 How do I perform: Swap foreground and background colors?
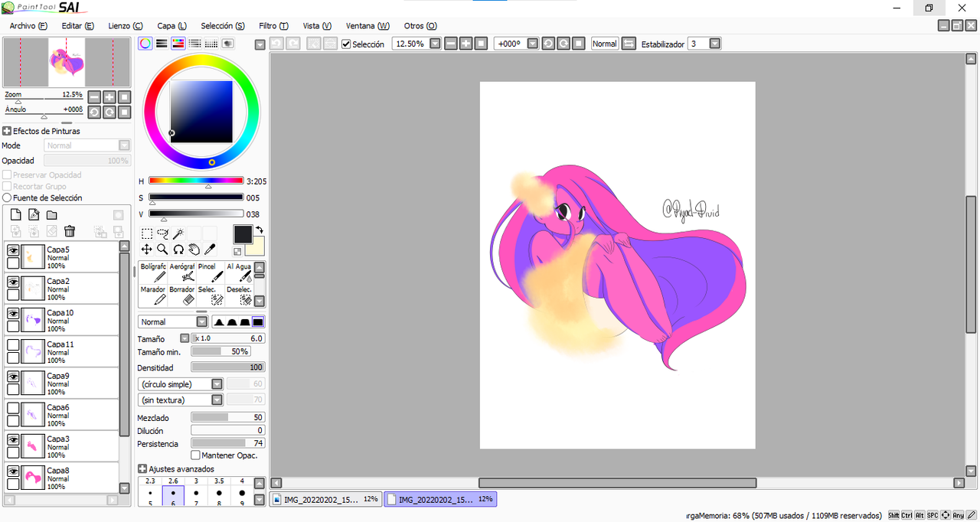click(x=260, y=230)
